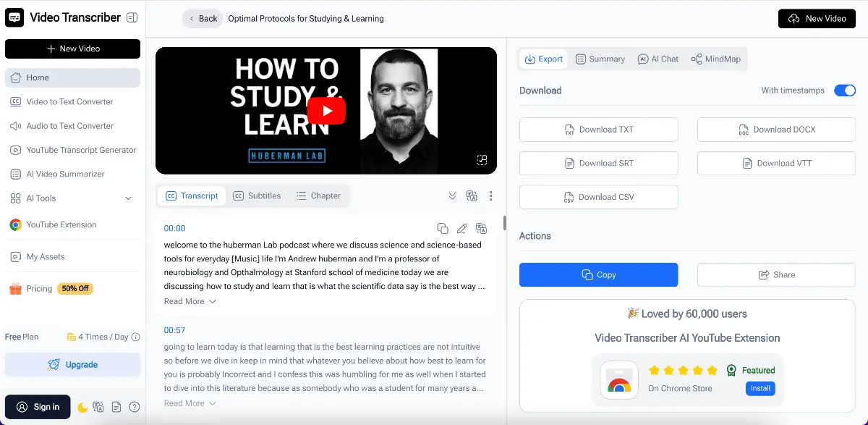868x425 pixels.
Task: Collapse the sidebar using the panel icon
Action: pyautogui.click(x=132, y=17)
